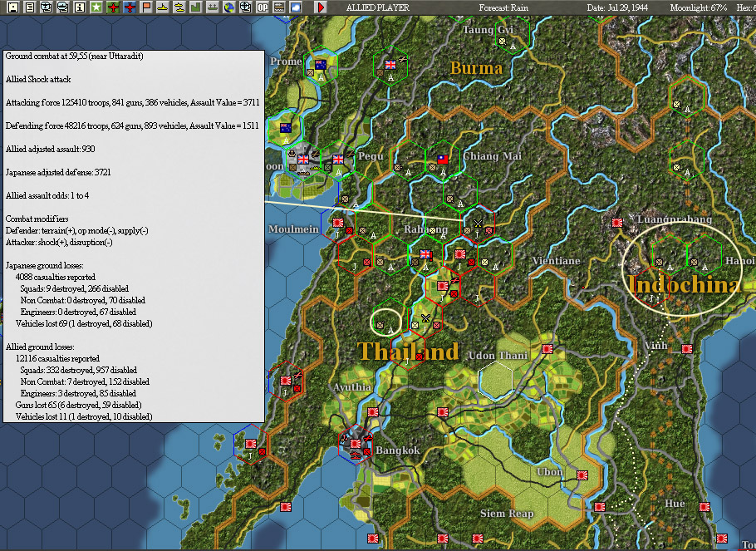The height and width of the screenshot is (551, 756).
Task: Click the 'Guns lost 65' report line
Action: pos(79,405)
